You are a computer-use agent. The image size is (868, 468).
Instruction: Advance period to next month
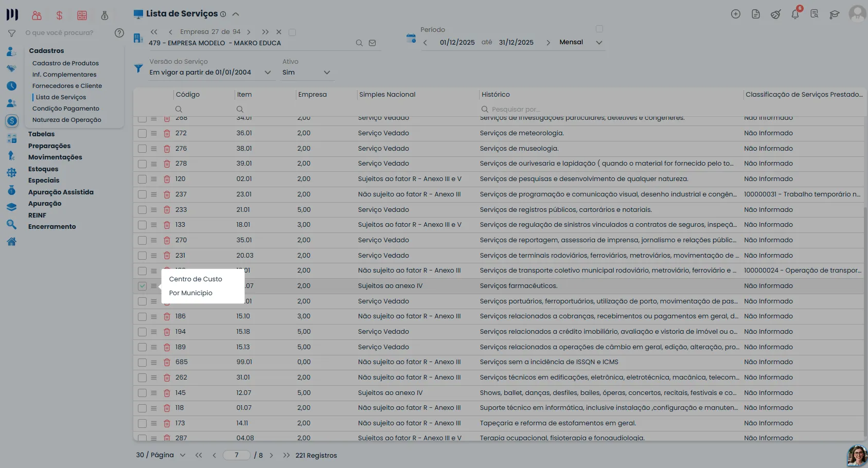pos(548,43)
